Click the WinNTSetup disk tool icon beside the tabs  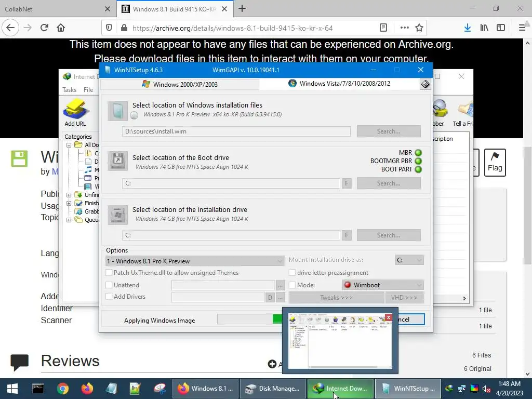click(x=425, y=84)
